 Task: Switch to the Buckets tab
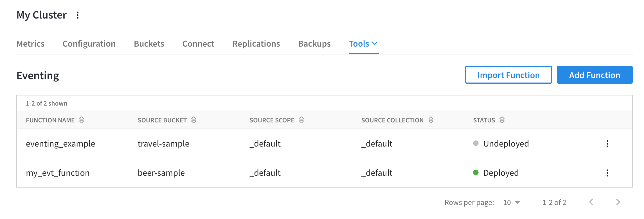[149, 44]
